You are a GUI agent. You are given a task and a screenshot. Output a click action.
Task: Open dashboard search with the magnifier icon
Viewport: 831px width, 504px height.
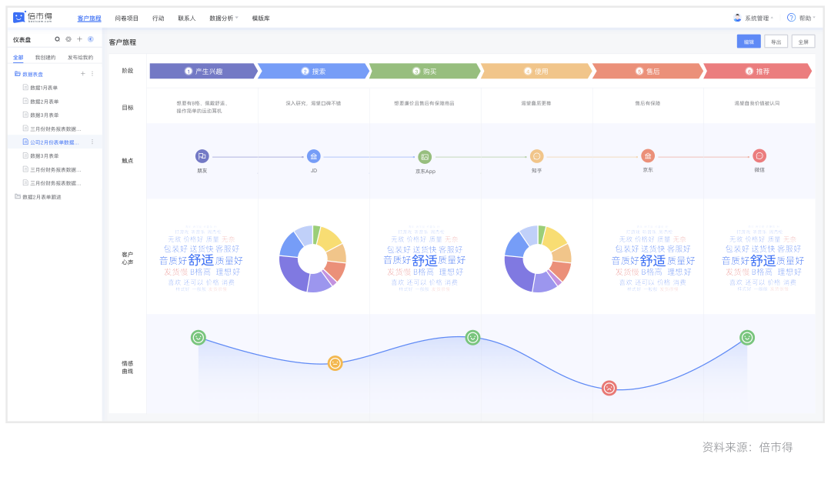click(57, 39)
